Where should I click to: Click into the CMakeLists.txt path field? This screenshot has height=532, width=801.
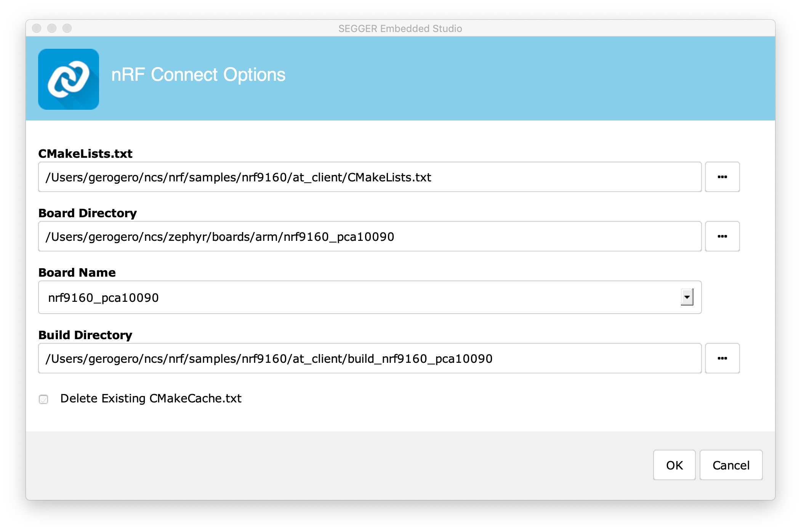[x=370, y=177]
